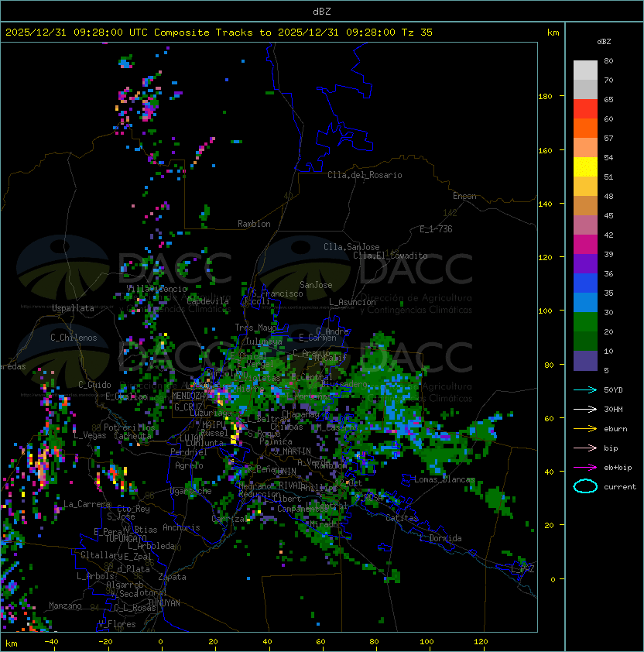Click the 'Anchoris' map label
This screenshot has width=644, height=652.
[181, 527]
